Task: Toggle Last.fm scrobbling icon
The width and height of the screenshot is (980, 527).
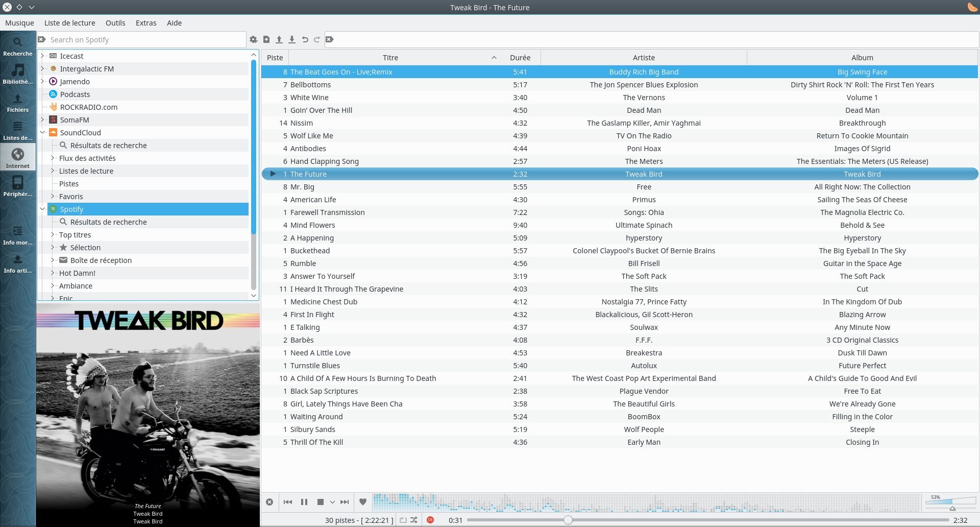Action: point(430,520)
